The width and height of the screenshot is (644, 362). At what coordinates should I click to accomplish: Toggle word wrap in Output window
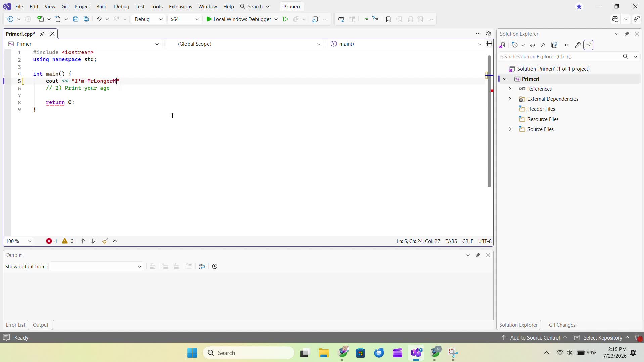tap(202, 267)
